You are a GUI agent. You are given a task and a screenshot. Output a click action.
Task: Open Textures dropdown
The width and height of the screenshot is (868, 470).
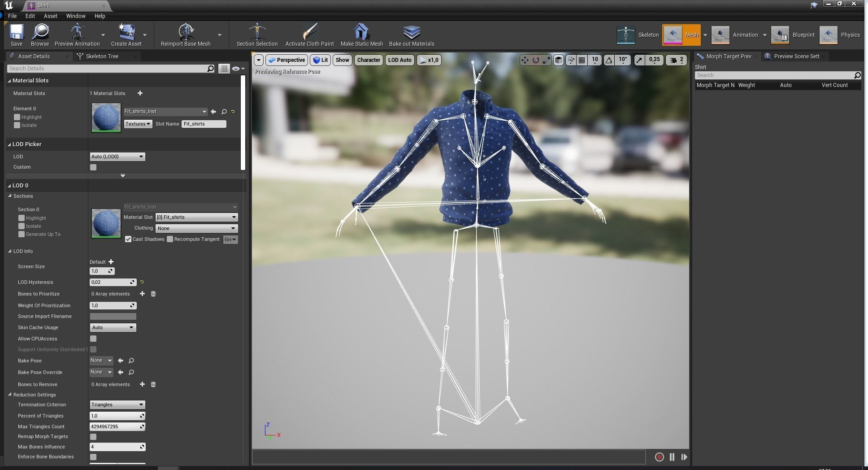coord(138,124)
